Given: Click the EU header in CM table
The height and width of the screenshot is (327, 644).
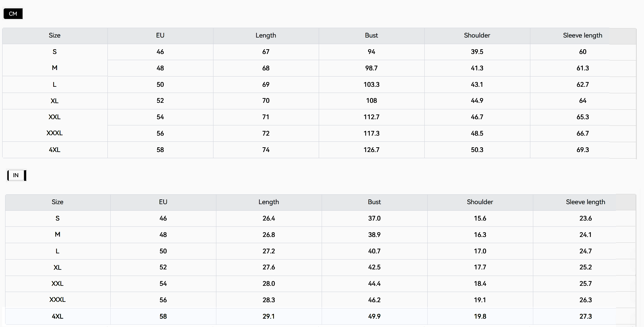Looking at the screenshot, I should (x=160, y=35).
